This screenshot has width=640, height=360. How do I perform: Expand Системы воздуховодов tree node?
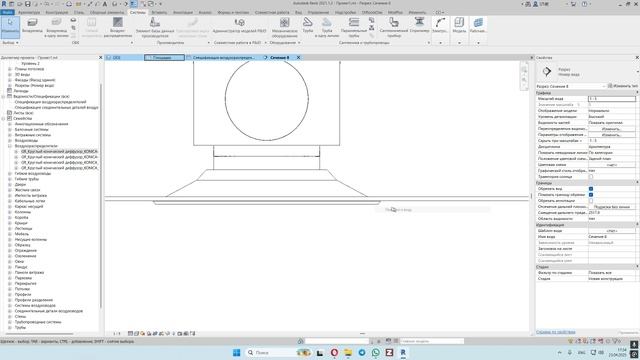pos(10,305)
